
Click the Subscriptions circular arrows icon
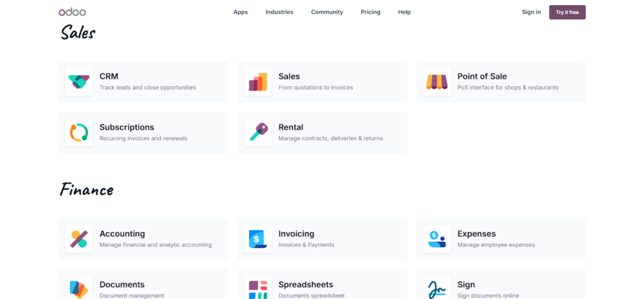79,132
